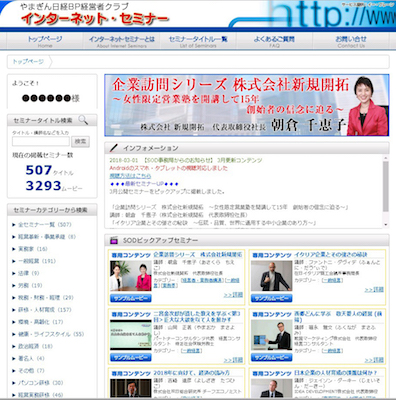Click the 視聴方法はこちら link in information
The width and height of the screenshot is (396, 400).
coord(130,176)
